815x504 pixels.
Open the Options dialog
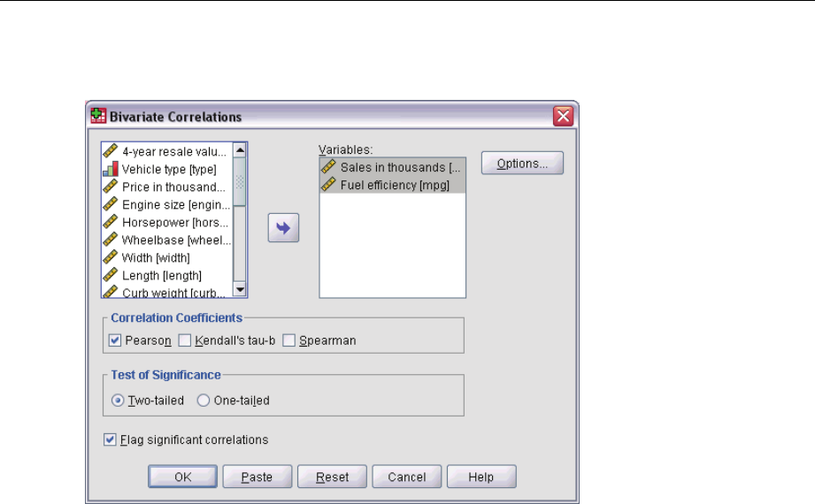[x=522, y=164]
